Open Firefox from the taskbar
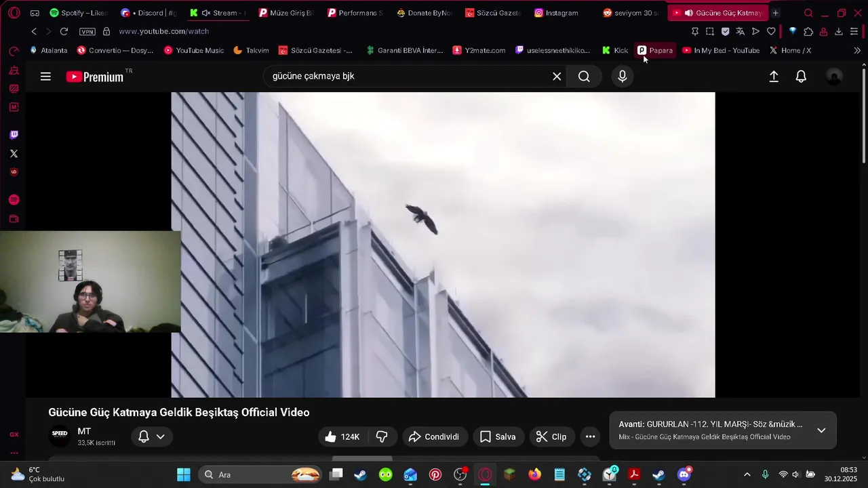 535,474
